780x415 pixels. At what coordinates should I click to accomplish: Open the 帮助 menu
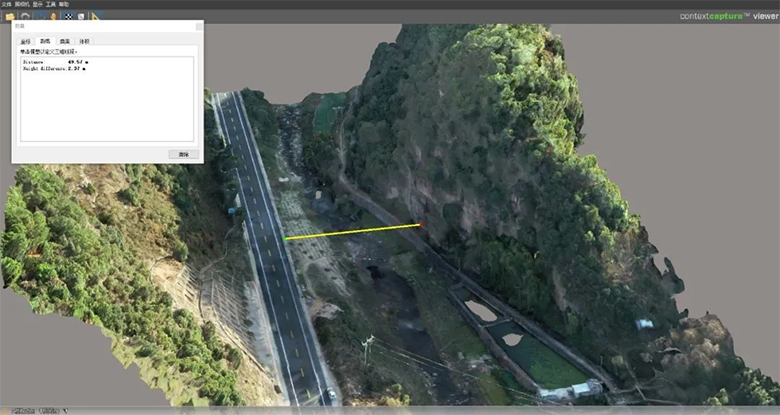tap(67, 4)
